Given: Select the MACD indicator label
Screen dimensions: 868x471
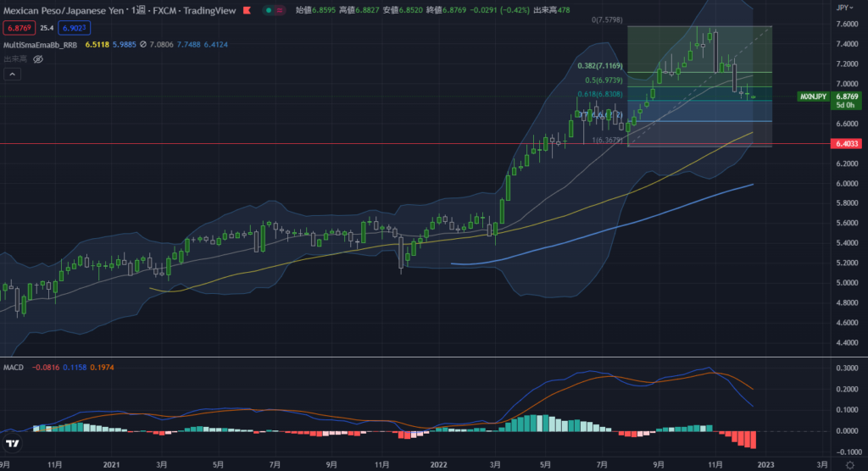Looking at the screenshot, I should coord(15,368).
